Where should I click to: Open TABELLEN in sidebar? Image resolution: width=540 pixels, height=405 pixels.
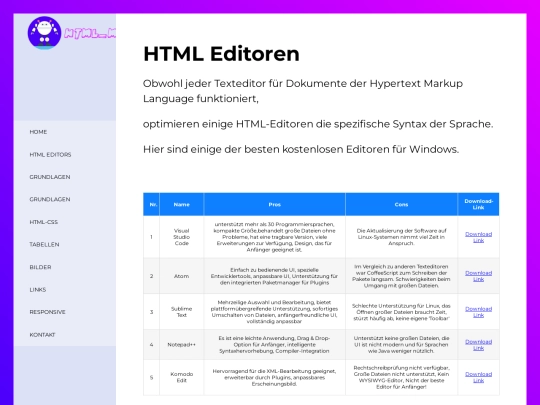click(x=44, y=245)
